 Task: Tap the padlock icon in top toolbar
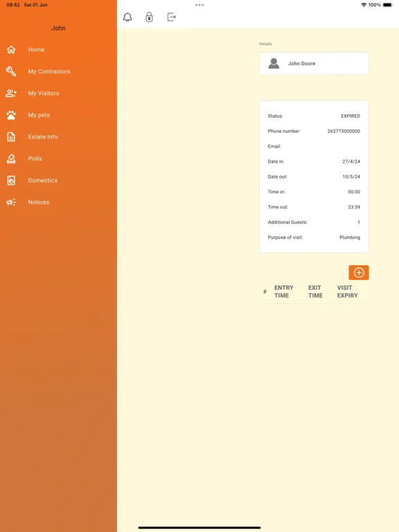click(150, 17)
